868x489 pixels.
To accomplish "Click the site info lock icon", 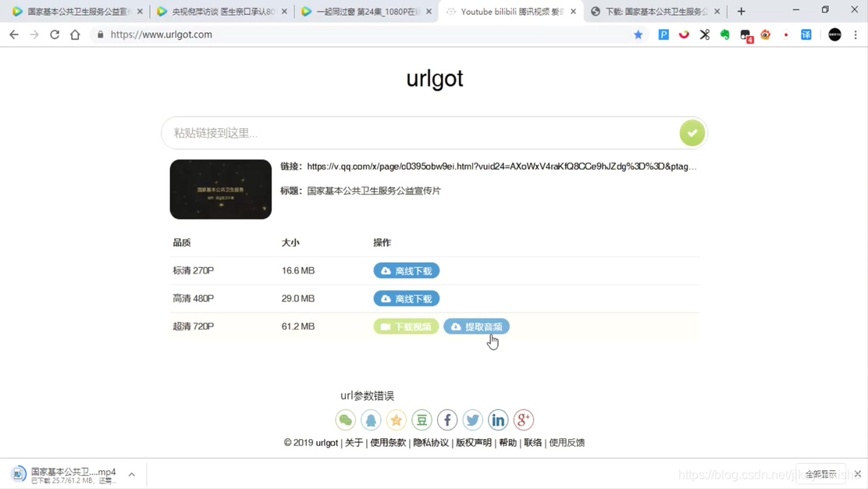I will 100,34.
